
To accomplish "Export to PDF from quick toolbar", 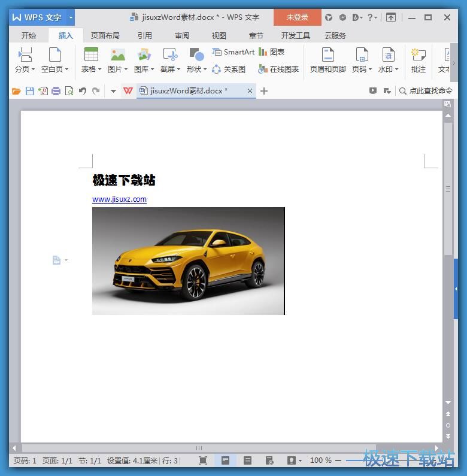I will tap(43, 91).
